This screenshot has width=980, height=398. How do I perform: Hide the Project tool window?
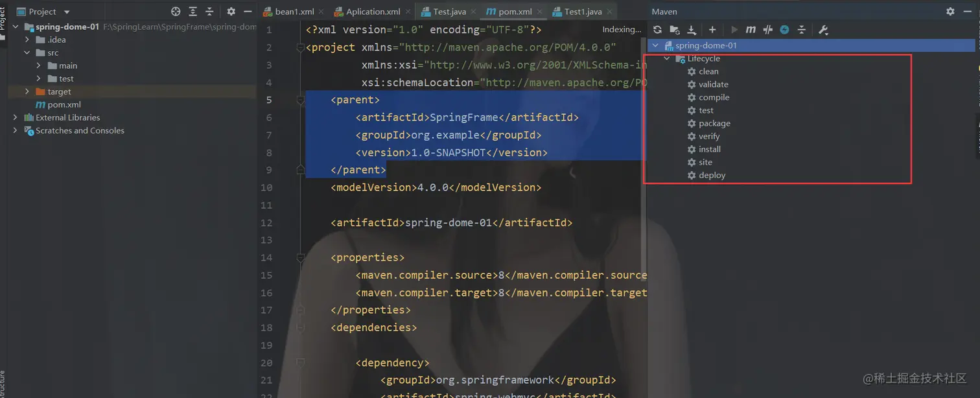click(x=248, y=12)
